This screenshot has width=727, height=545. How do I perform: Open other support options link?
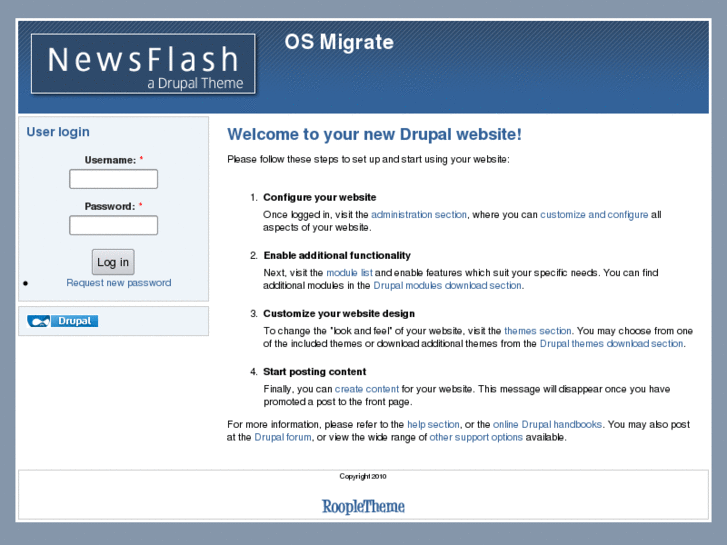[x=476, y=437]
